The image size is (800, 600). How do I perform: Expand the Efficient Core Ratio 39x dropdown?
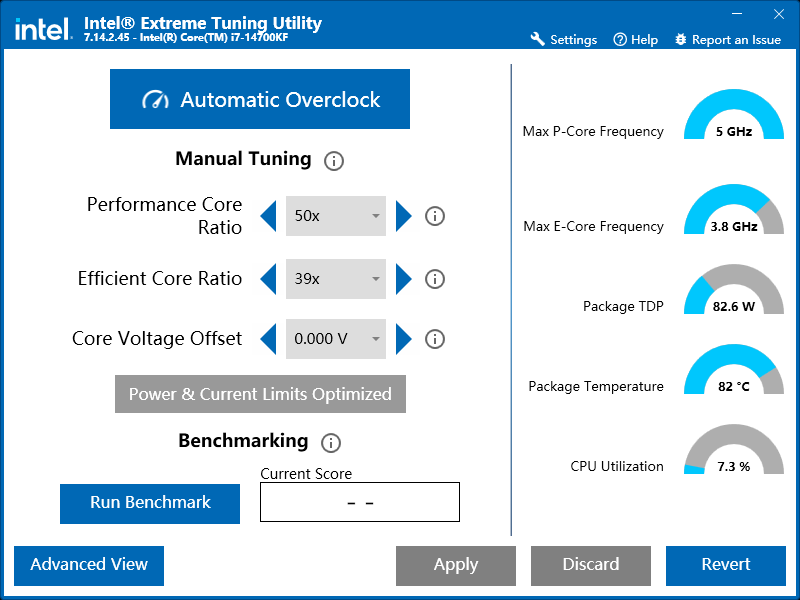click(336, 279)
